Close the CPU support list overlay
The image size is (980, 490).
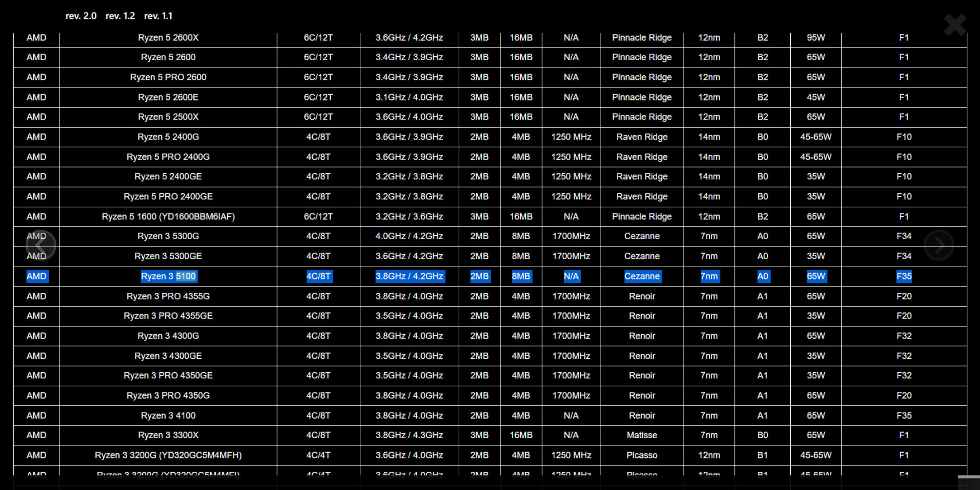point(954,24)
